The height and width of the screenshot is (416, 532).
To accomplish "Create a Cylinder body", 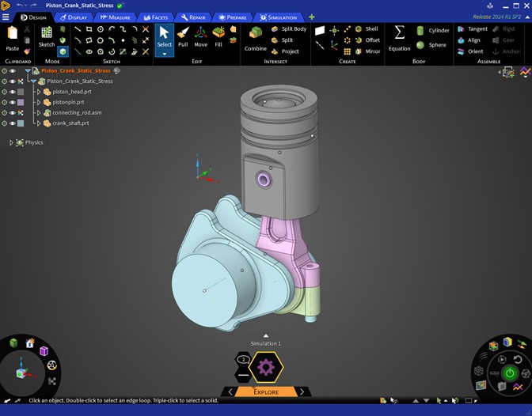I will (432, 31).
